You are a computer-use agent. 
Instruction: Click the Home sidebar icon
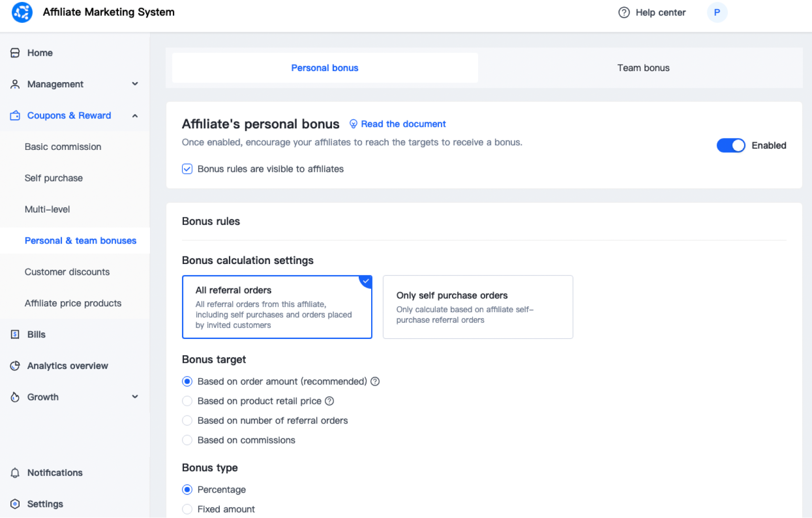pos(15,53)
